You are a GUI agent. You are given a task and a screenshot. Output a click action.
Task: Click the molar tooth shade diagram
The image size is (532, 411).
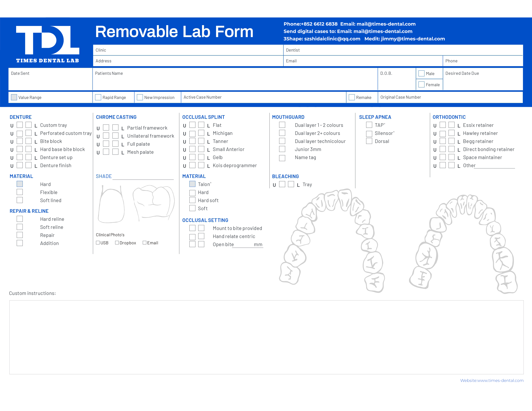pyautogui.click(x=154, y=203)
